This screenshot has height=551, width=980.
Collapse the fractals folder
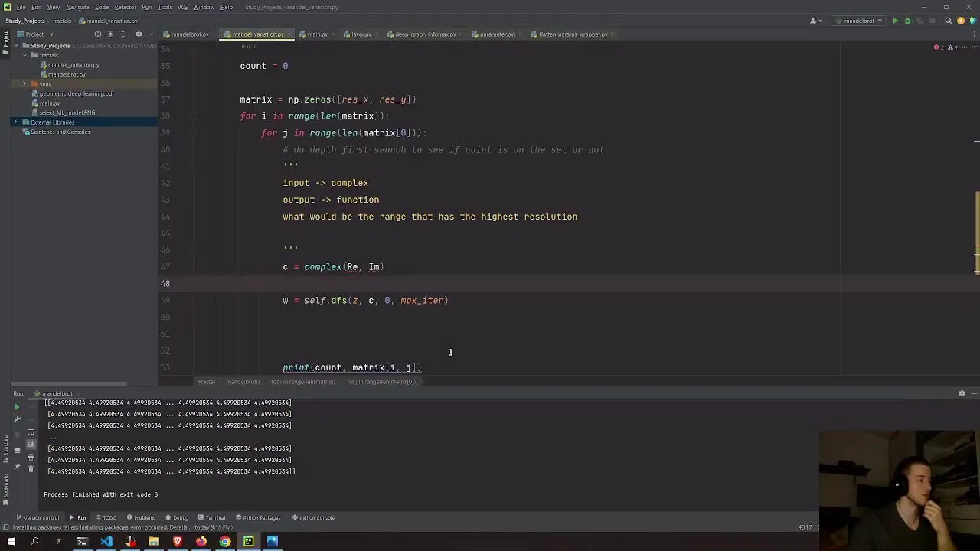tap(24, 55)
